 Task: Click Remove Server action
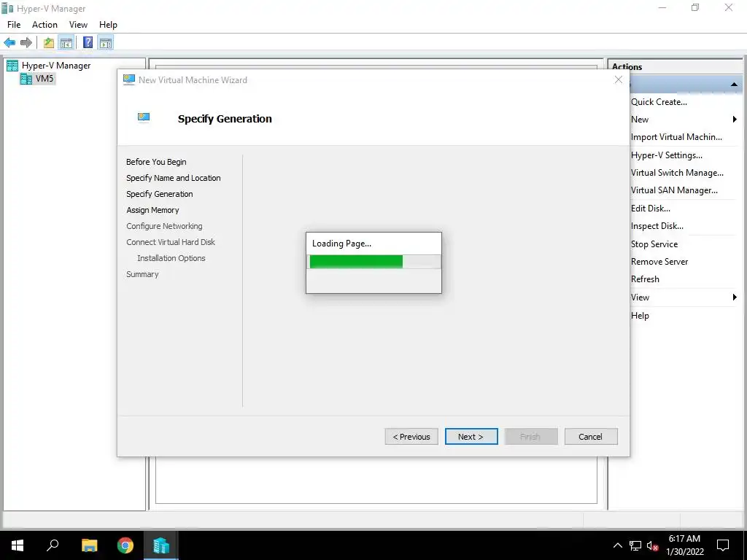click(x=659, y=262)
